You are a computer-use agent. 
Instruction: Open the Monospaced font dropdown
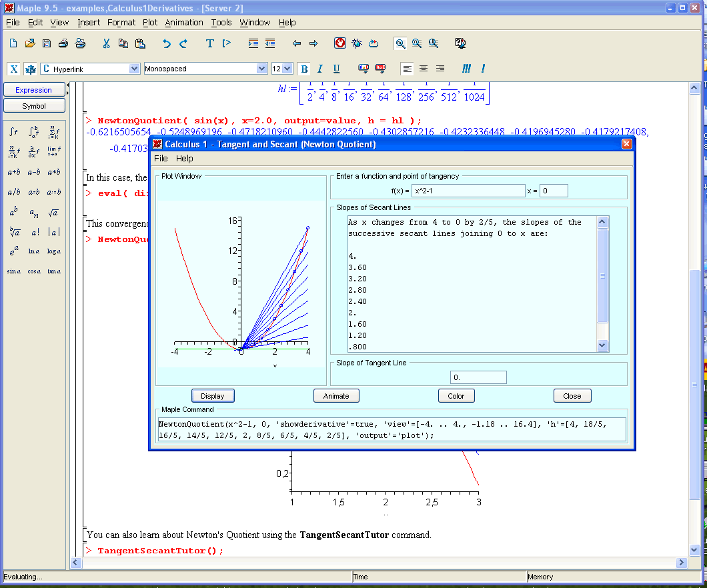261,69
